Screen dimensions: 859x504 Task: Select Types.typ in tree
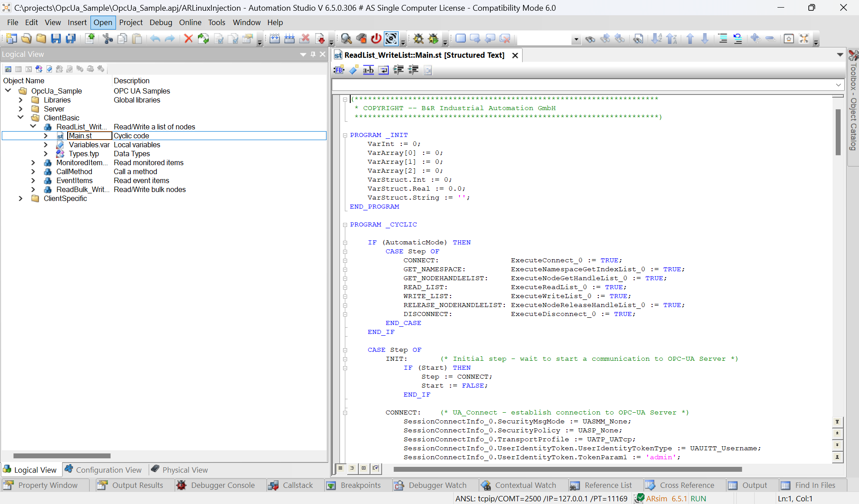click(84, 154)
